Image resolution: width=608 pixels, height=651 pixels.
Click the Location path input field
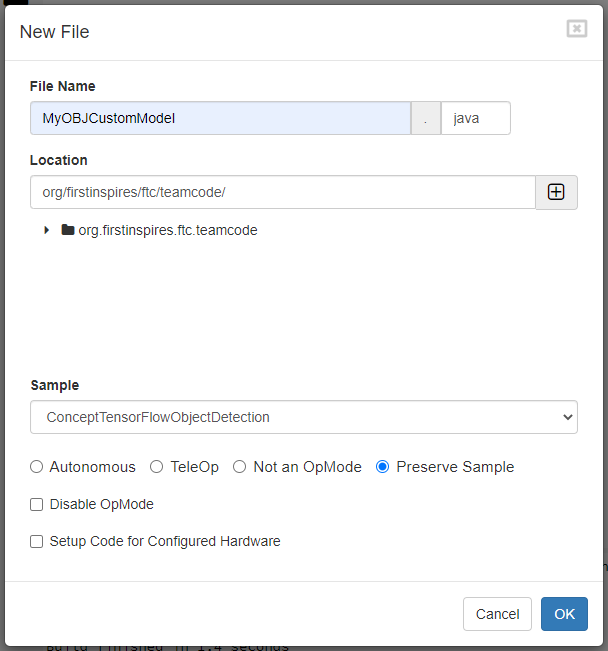click(282, 192)
